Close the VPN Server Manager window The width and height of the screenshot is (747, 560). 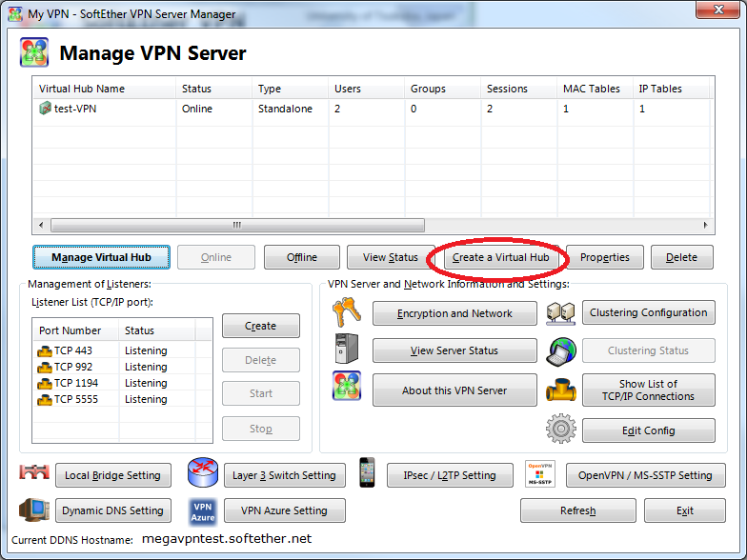click(718, 10)
